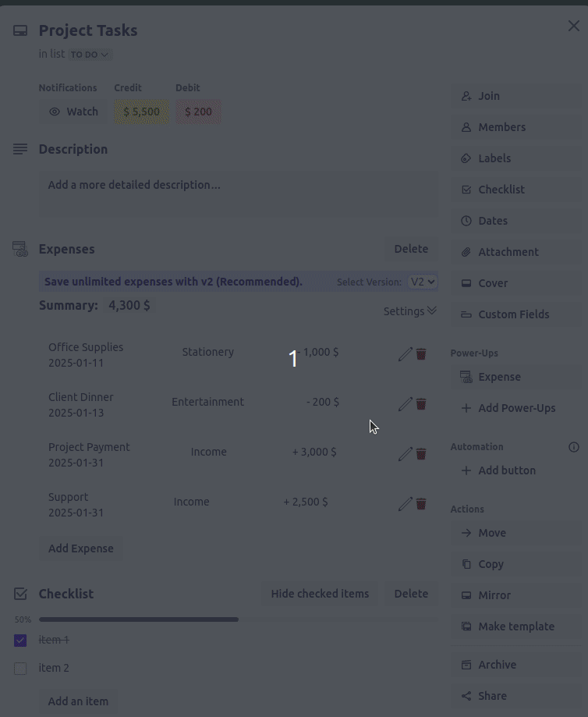Toggle Watch on the card
588x717 pixels.
point(73,111)
